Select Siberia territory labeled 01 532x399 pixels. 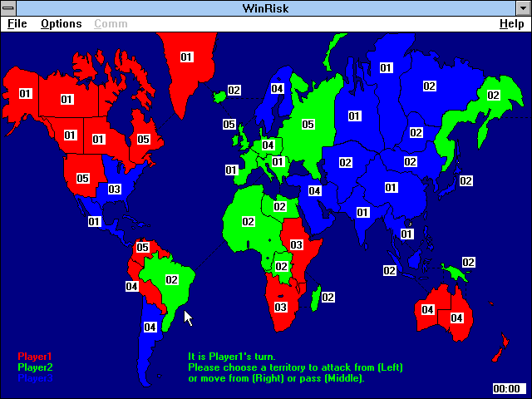(386, 68)
